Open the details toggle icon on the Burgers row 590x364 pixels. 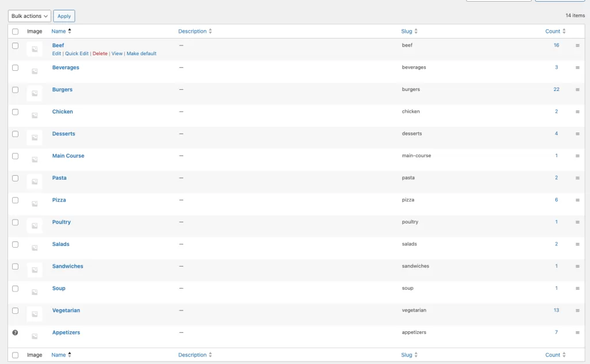pos(577,90)
